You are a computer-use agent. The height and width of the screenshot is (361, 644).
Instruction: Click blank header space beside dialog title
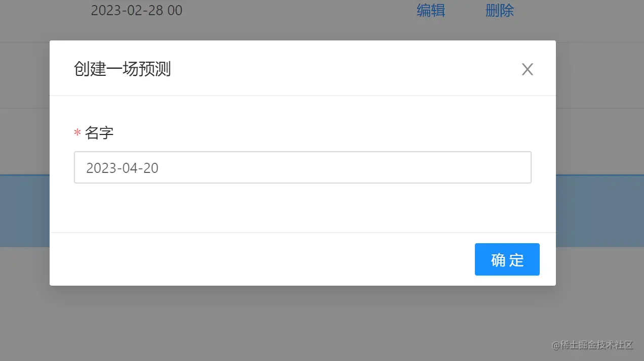[x=344, y=69]
